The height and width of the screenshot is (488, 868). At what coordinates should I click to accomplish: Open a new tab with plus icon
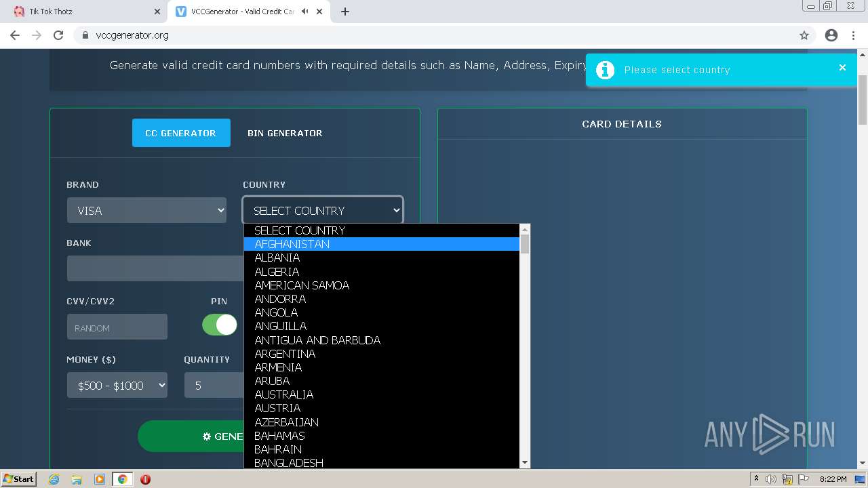pos(345,12)
